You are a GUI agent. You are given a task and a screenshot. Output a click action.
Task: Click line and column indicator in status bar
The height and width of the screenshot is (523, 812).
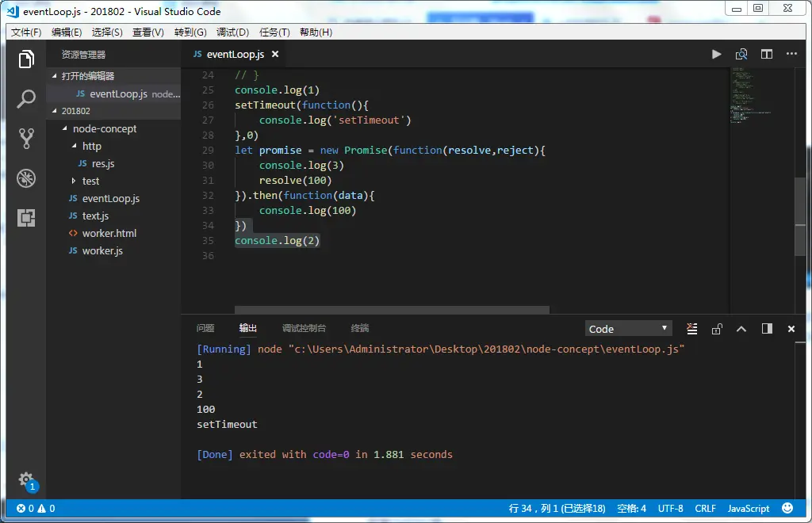pyautogui.click(x=557, y=509)
